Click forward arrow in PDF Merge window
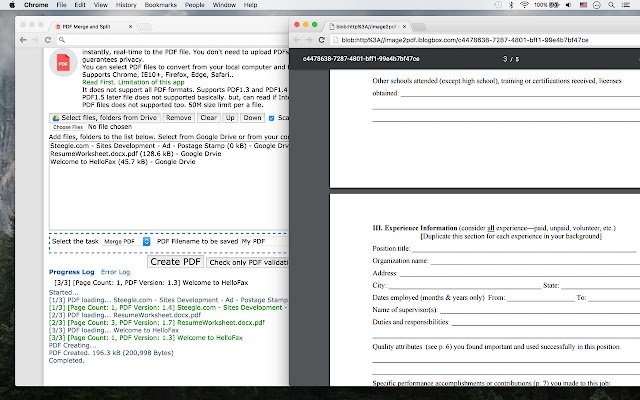The image size is (640, 400). pyautogui.click(x=36, y=40)
